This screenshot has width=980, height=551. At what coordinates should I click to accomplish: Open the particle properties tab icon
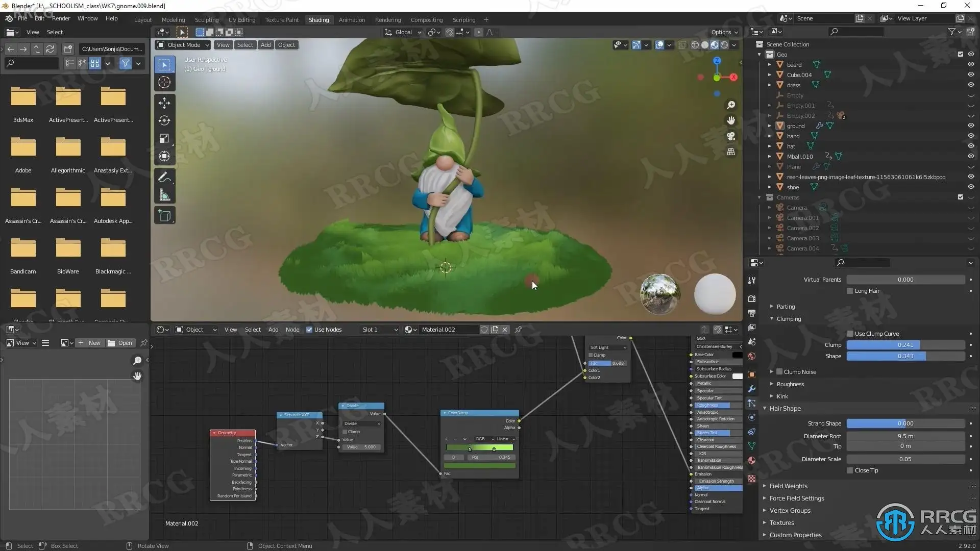pyautogui.click(x=752, y=403)
